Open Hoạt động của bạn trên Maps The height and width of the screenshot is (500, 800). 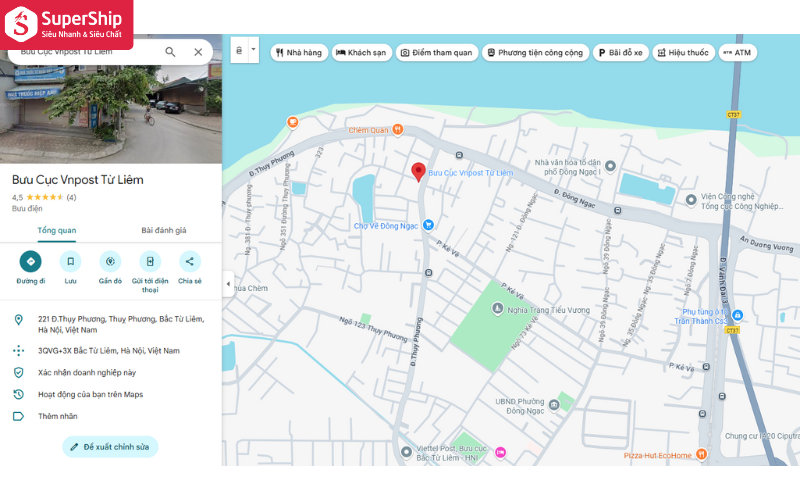[x=90, y=395]
